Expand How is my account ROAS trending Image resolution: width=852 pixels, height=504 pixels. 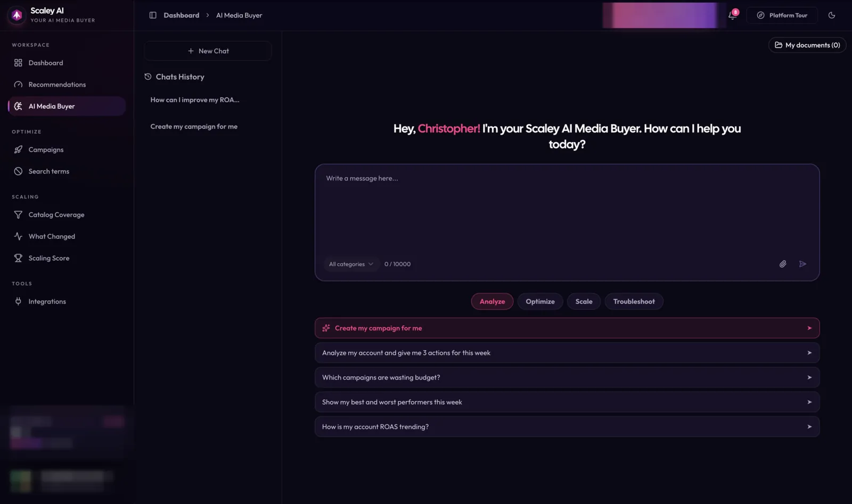click(567, 427)
